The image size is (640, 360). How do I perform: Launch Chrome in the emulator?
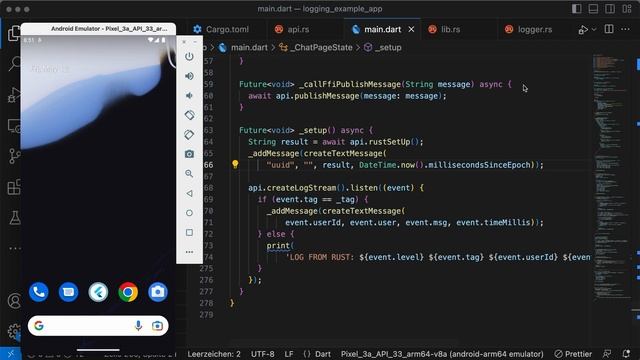[x=128, y=292]
